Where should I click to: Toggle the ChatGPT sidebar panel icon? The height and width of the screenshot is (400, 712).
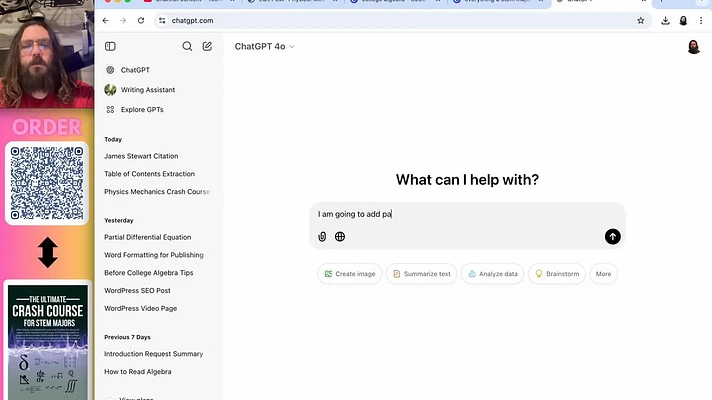(110, 46)
